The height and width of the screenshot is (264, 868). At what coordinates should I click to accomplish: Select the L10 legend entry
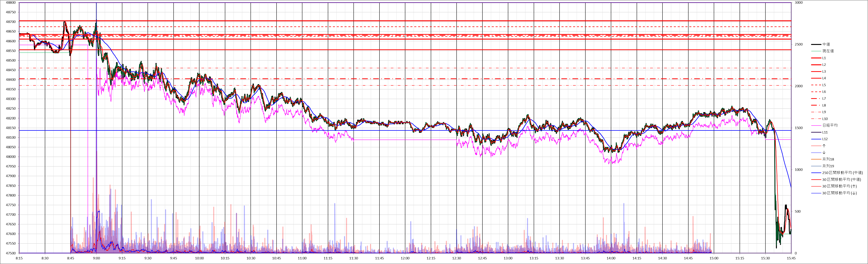point(824,119)
